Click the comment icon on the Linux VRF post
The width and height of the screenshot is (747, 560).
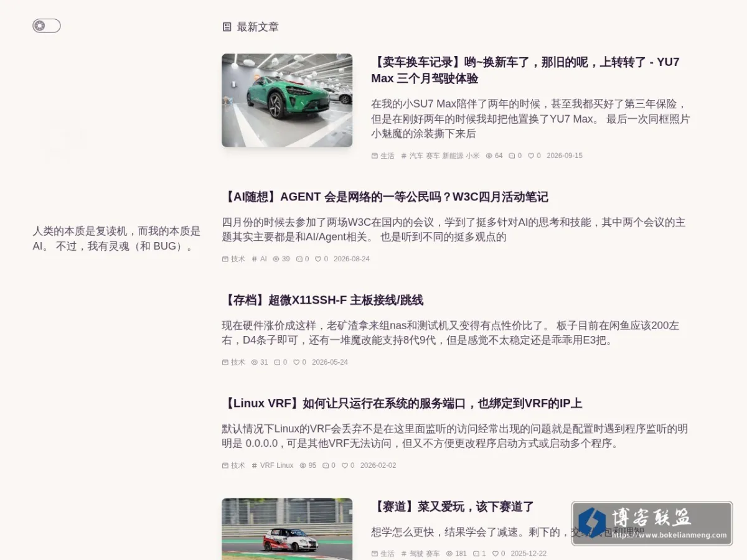tap(326, 466)
